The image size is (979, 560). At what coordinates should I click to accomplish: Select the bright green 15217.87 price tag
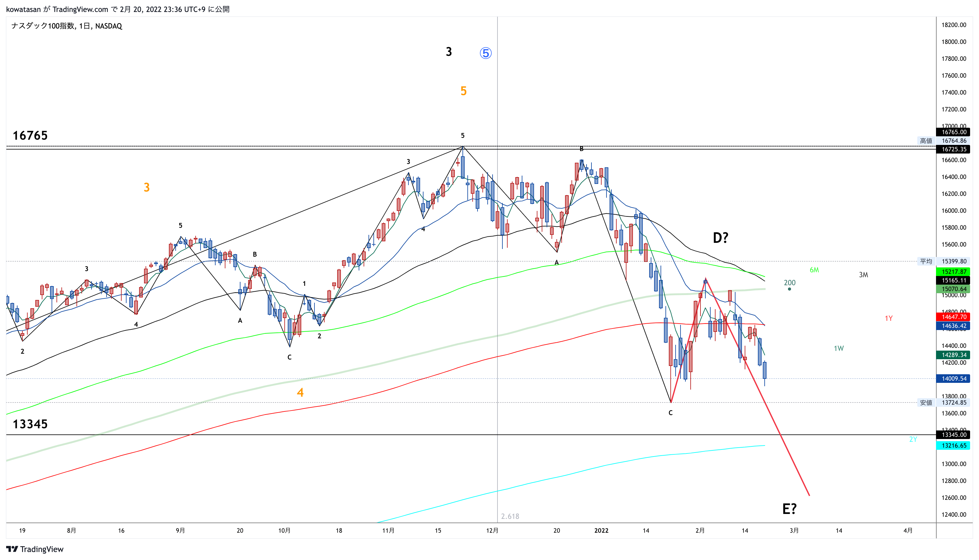[954, 271]
